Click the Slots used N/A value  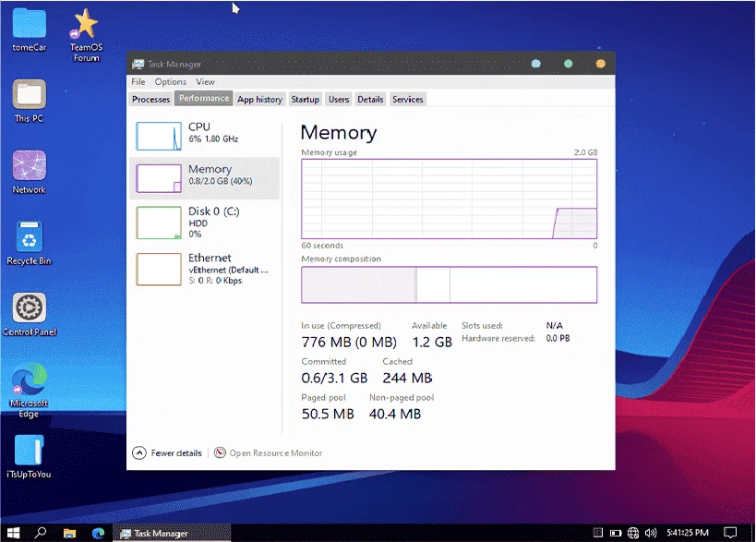(x=554, y=326)
